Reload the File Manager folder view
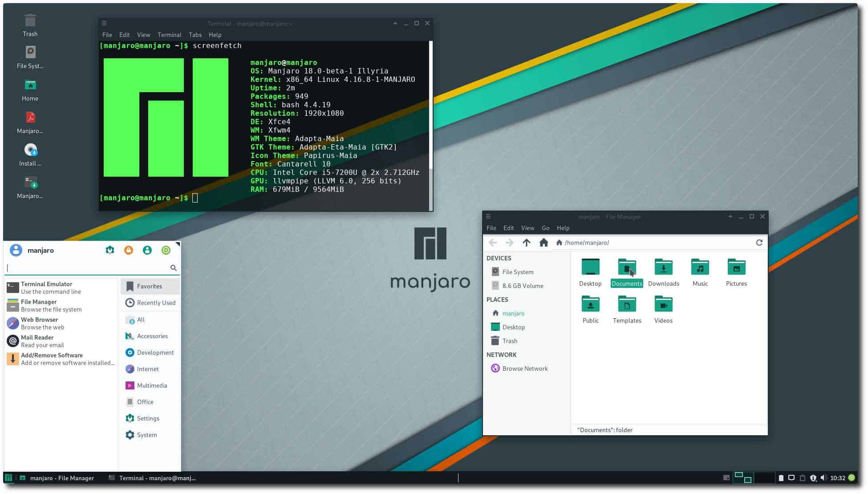The image size is (868, 494). click(759, 243)
